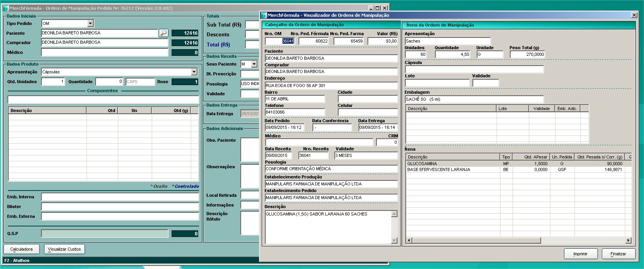The height and width of the screenshot is (269, 644).
Task: Click the Qtd. Unidades input field
Action: pyautogui.click(x=53, y=82)
